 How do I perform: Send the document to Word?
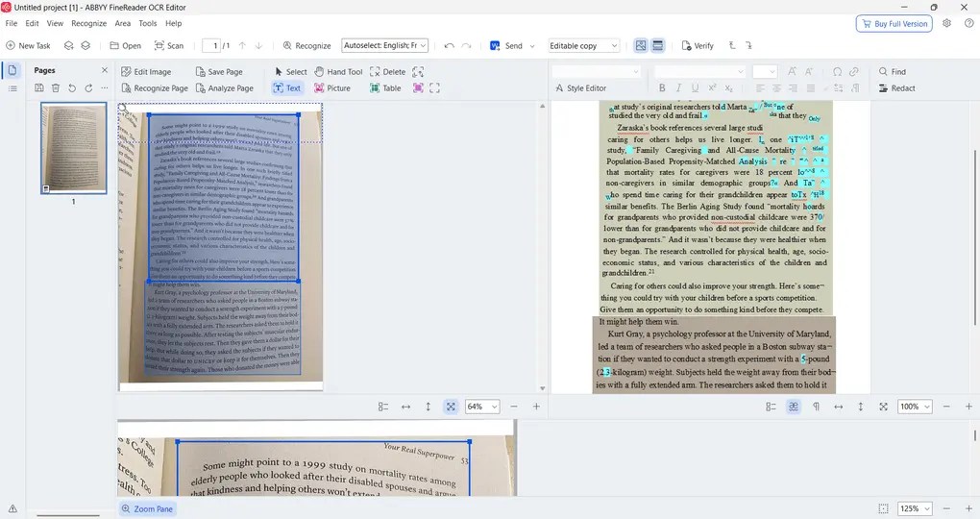coord(506,45)
